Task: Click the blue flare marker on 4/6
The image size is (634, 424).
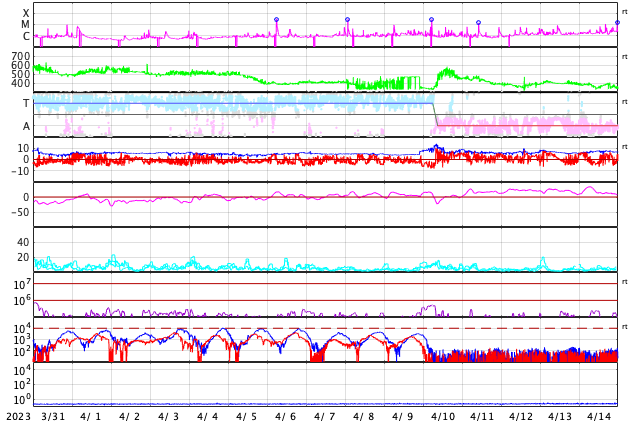Action: (x=277, y=19)
